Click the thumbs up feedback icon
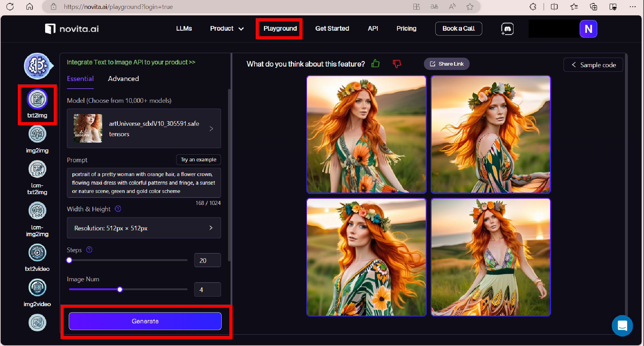 pos(375,64)
